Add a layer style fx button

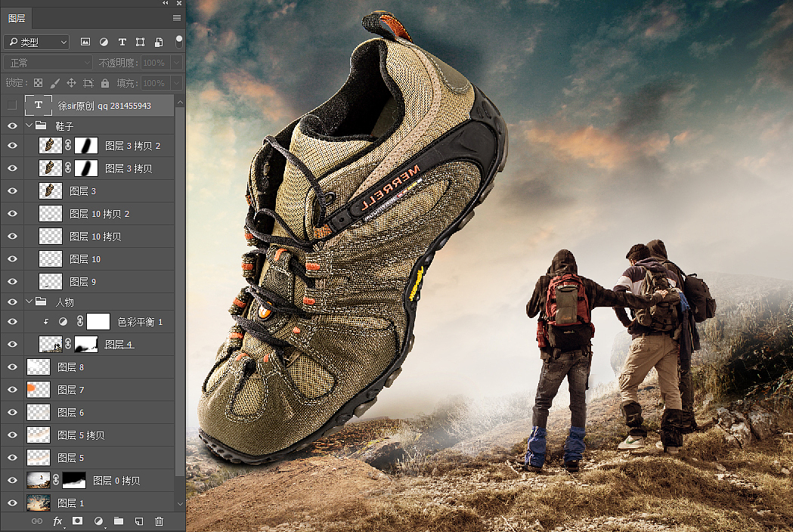tap(57, 521)
